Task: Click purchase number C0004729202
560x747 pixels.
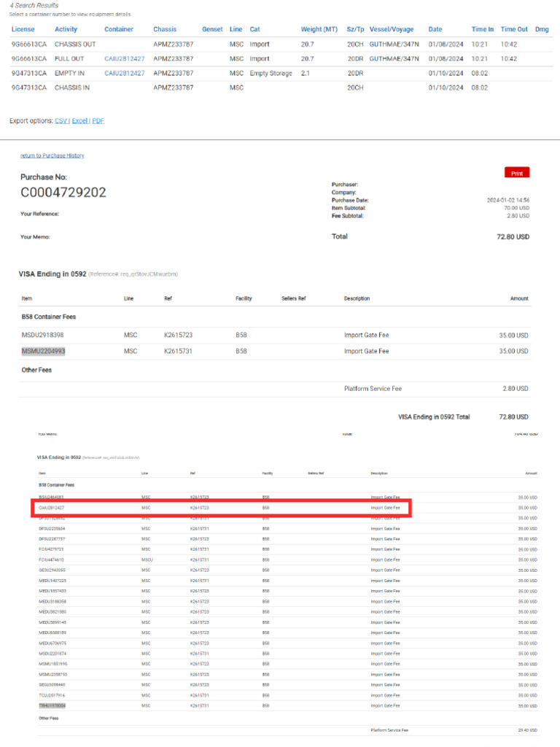Action: tap(63, 193)
